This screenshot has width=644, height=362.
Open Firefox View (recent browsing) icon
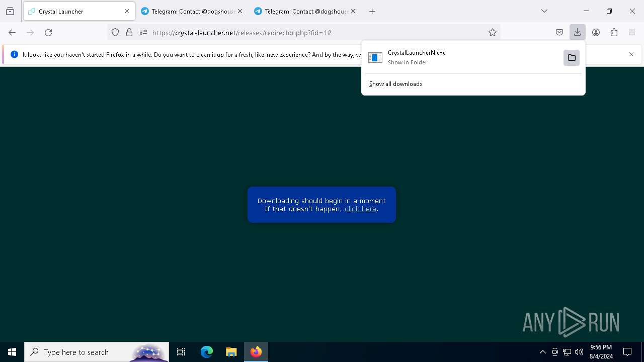pos(10,11)
